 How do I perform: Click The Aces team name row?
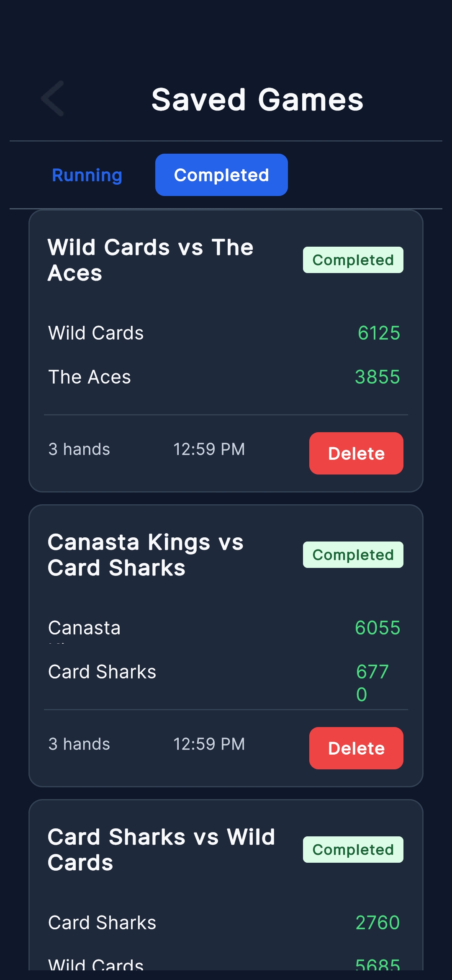click(x=90, y=377)
